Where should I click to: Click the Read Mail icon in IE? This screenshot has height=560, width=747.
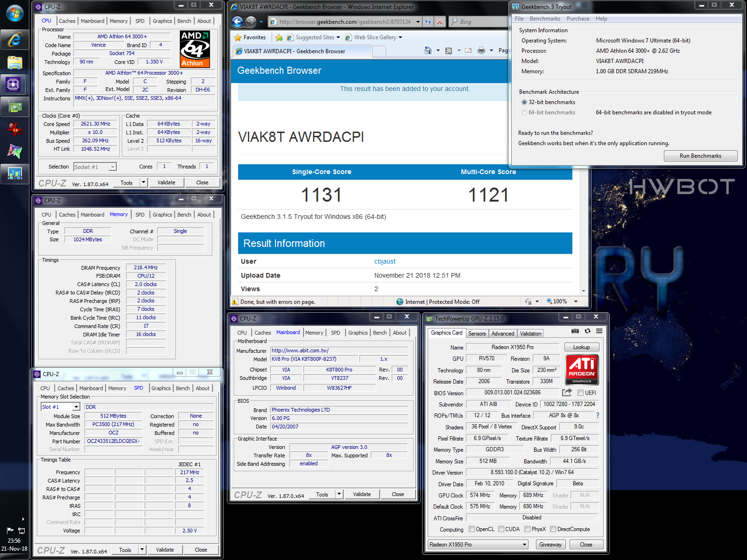coord(468,50)
